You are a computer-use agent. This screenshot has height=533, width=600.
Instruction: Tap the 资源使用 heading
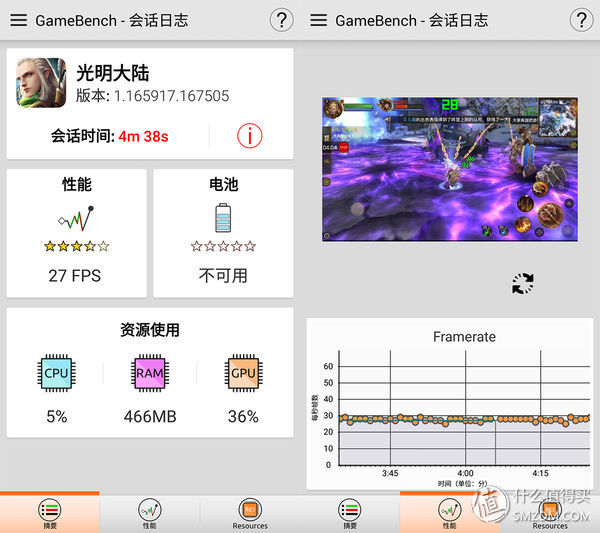(150, 330)
